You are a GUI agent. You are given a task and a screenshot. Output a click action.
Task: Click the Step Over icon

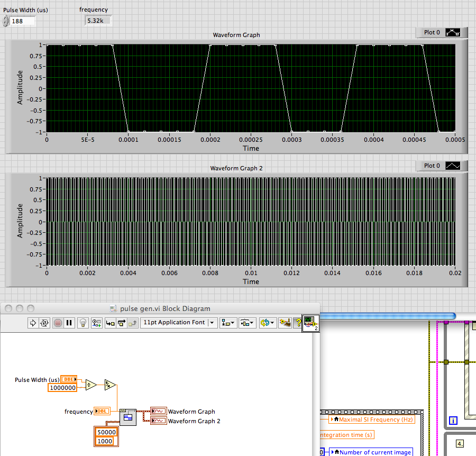pos(122,323)
